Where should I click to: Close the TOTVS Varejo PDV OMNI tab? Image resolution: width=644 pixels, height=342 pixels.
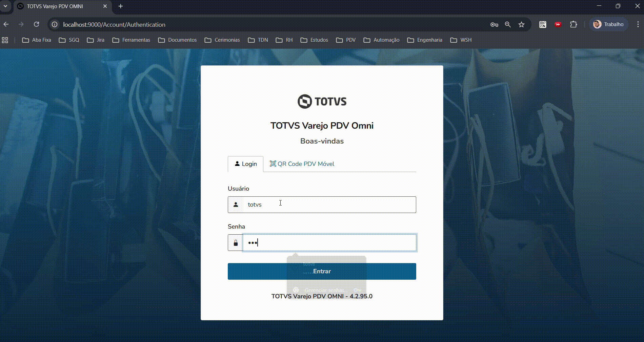tap(105, 6)
